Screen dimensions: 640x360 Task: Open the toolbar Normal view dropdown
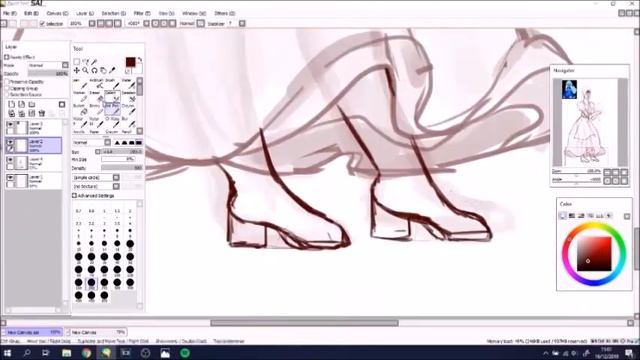pos(201,24)
